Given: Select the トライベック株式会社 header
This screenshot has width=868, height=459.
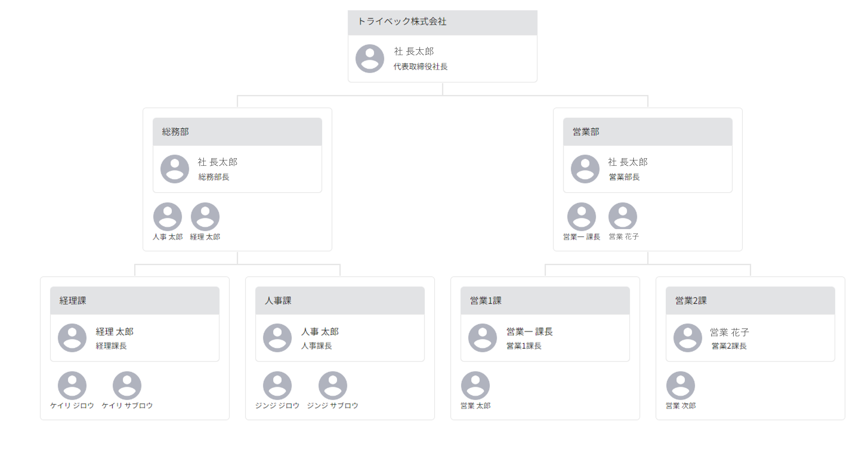Looking at the screenshot, I should (x=442, y=22).
